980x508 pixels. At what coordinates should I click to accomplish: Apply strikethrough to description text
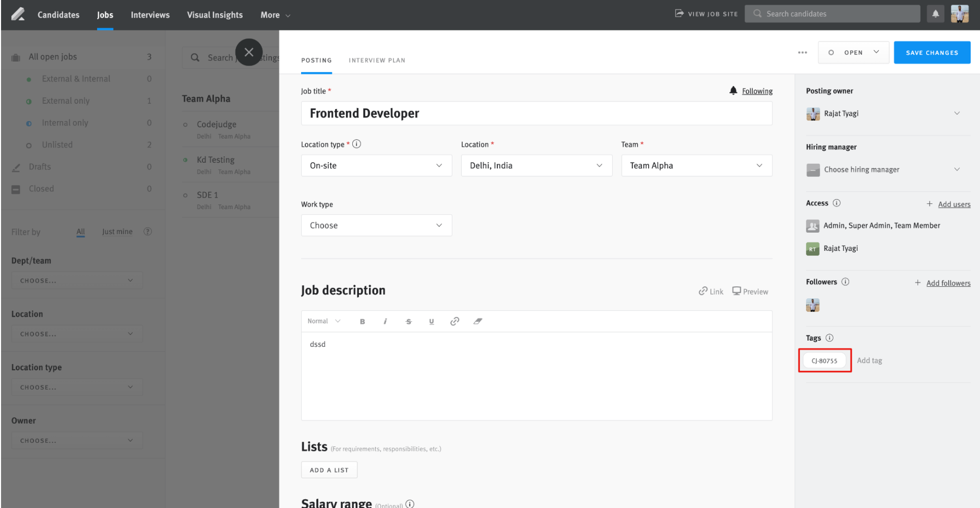[x=409, y=321]
